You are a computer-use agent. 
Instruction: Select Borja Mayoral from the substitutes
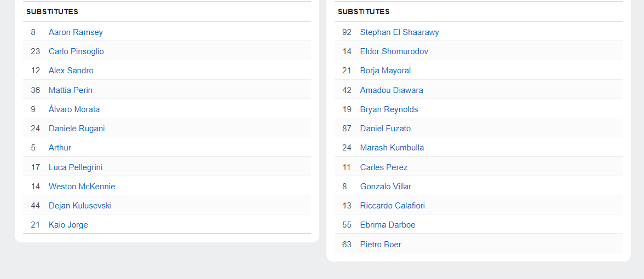pyautogui.click(x=386, y=71)
